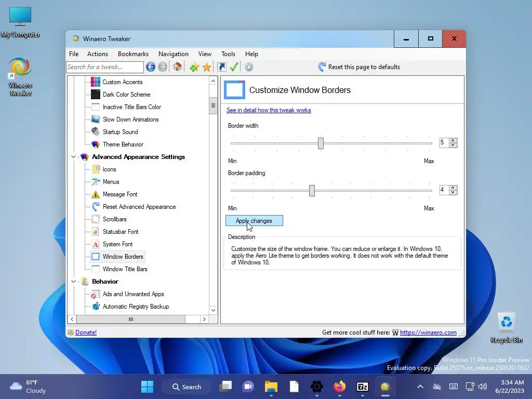
Task: Click the greyed Forward navigation arrow
Action: click(x=163, y=67)
